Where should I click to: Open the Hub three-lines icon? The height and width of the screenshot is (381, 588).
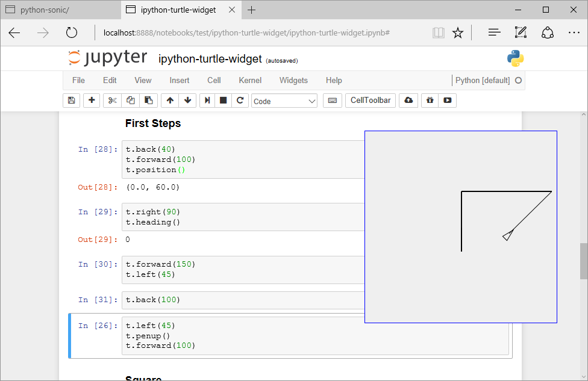[x=494, y=33]
